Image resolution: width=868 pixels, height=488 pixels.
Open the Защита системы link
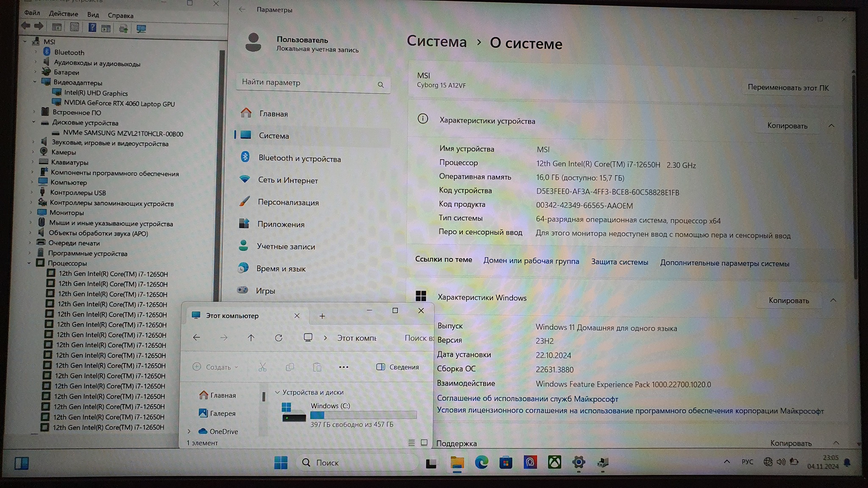619,262
